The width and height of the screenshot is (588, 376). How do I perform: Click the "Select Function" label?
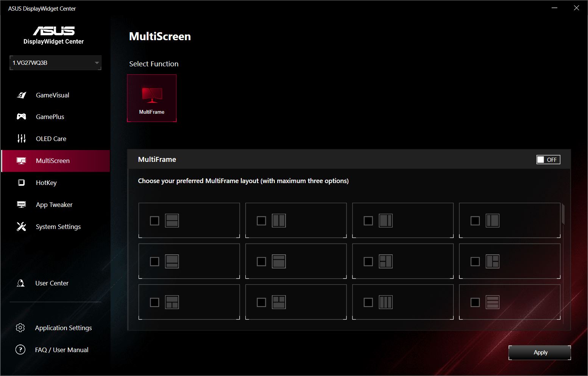click(154, 64)
